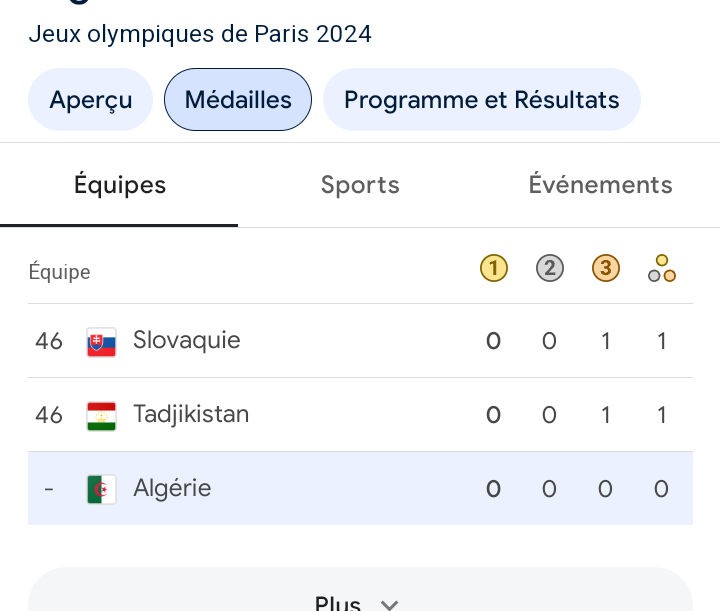Open the highlighted Algérie row
Screen dimensions: 720x611
click(360, 488)
